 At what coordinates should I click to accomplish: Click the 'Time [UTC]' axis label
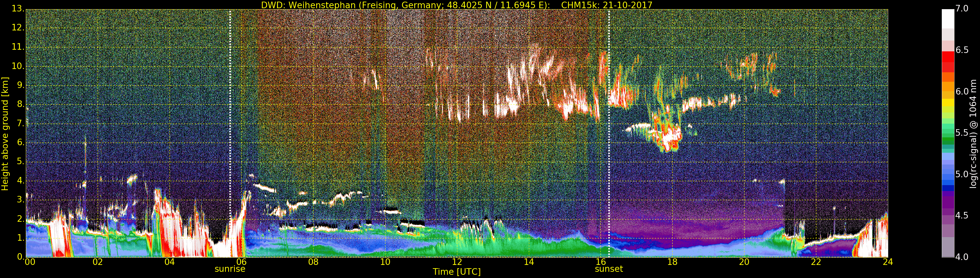457,272
